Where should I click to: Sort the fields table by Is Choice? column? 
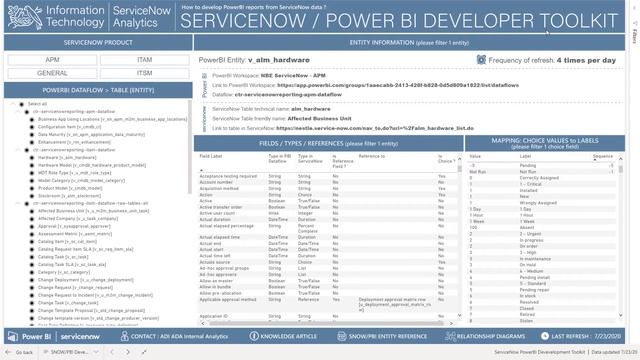click(446, 159)
